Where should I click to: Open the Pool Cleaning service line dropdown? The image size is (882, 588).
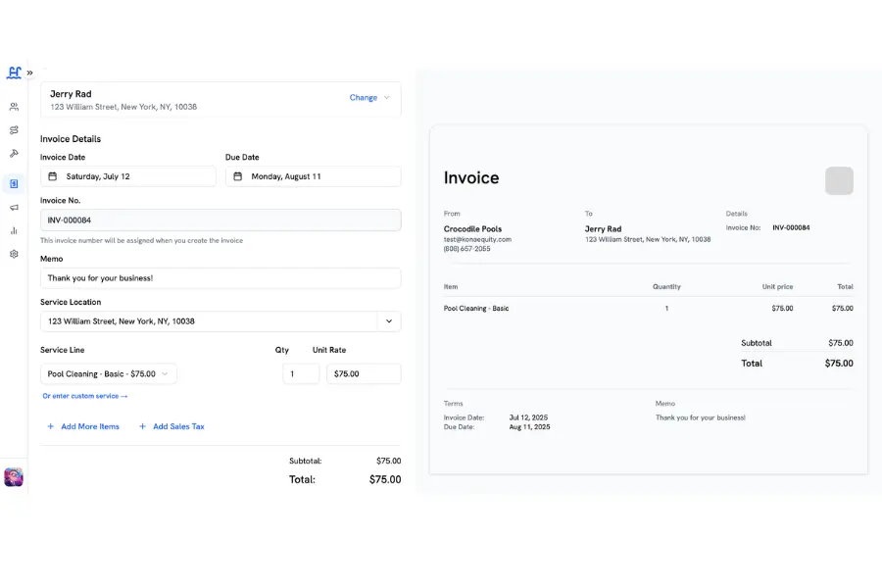tap(109, 373)
